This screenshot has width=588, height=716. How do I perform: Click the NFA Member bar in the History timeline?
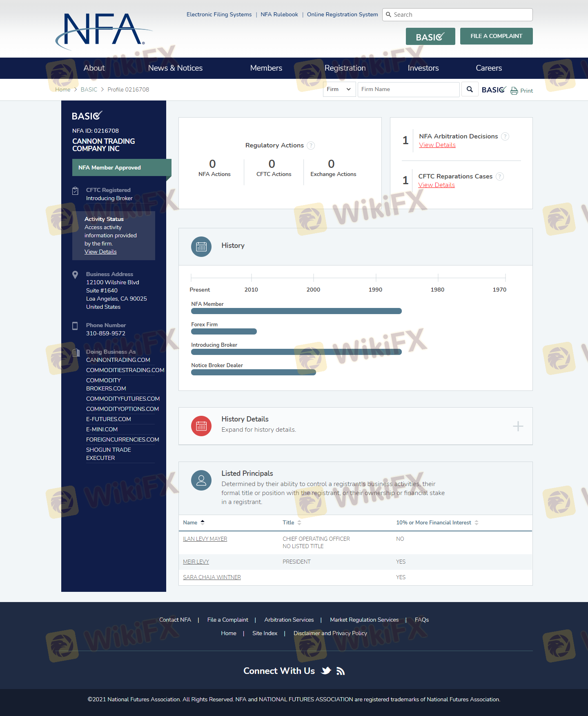(296, 311)
